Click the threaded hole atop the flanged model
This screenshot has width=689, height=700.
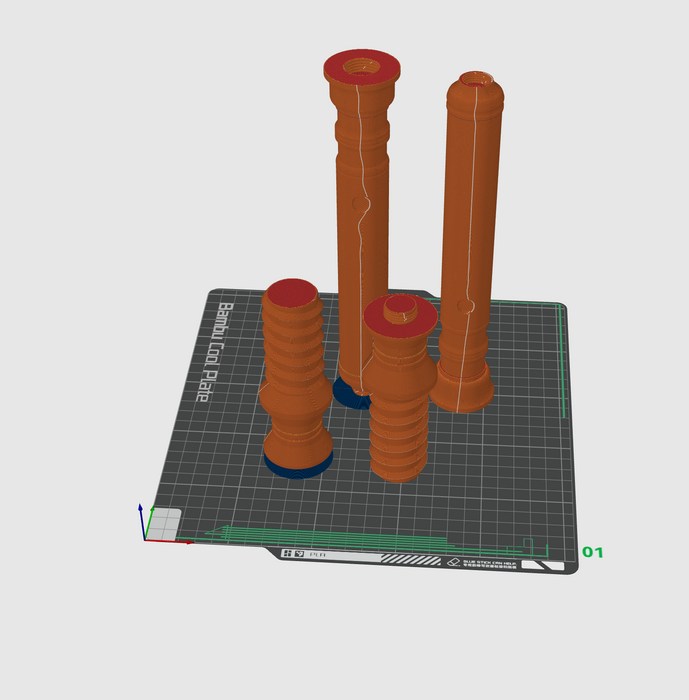tap(362, 69)
